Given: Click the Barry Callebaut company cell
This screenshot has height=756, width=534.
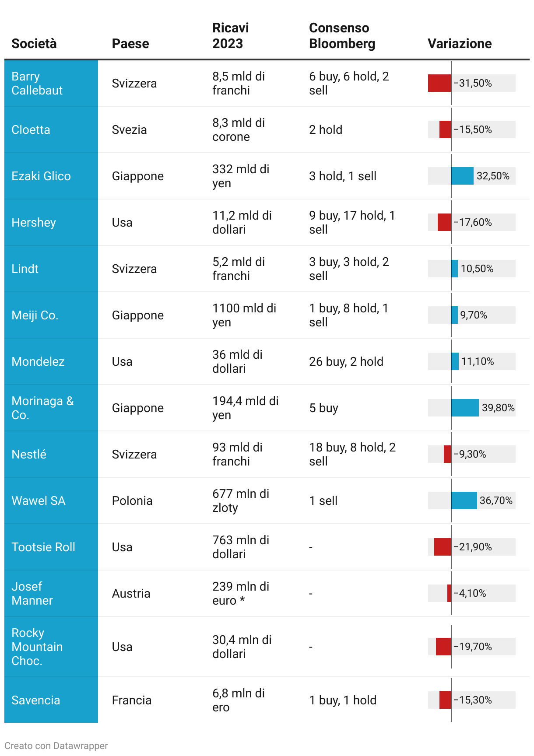Looking at the screenshot, I should tap(51, 83).
